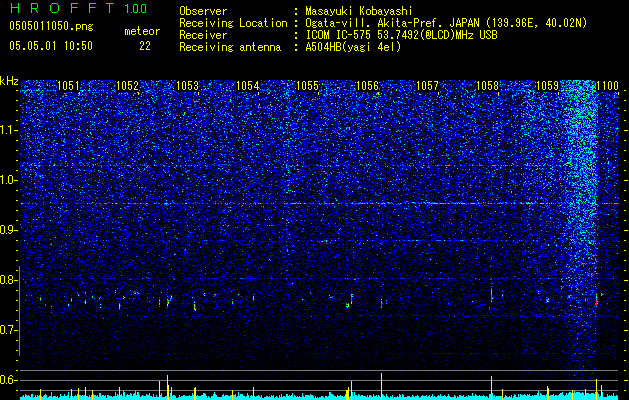This screenshot has width=629, height=400.
Task: Click the 1057 time marker
Action: point(427,86)
